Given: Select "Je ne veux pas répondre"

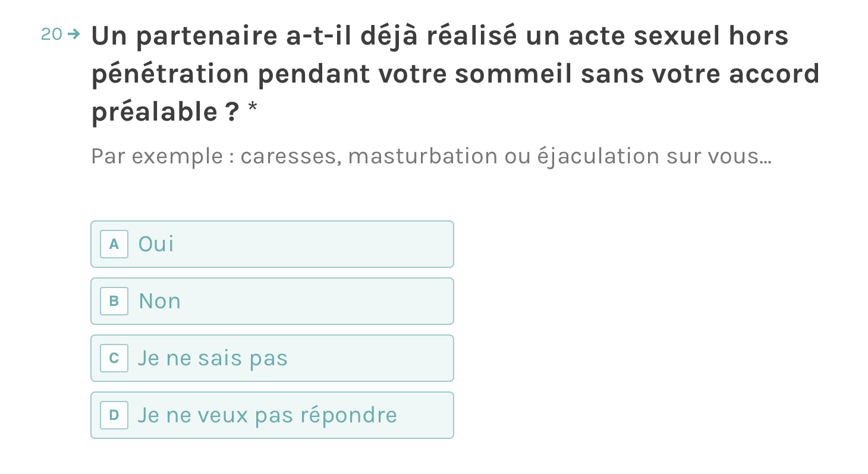Looking at the screenshot, I should click(272, 415).
